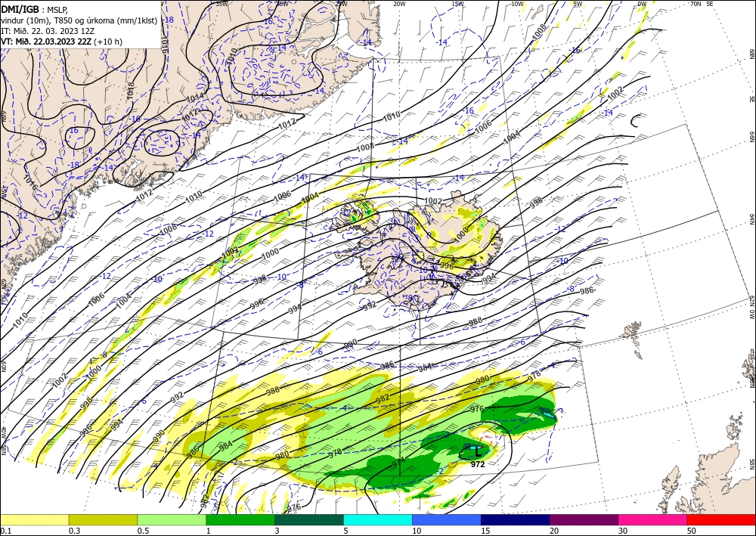Viewport: 756px width, 536px height.
Task: Click the '20W' longitude label
Action: point(399,4)
